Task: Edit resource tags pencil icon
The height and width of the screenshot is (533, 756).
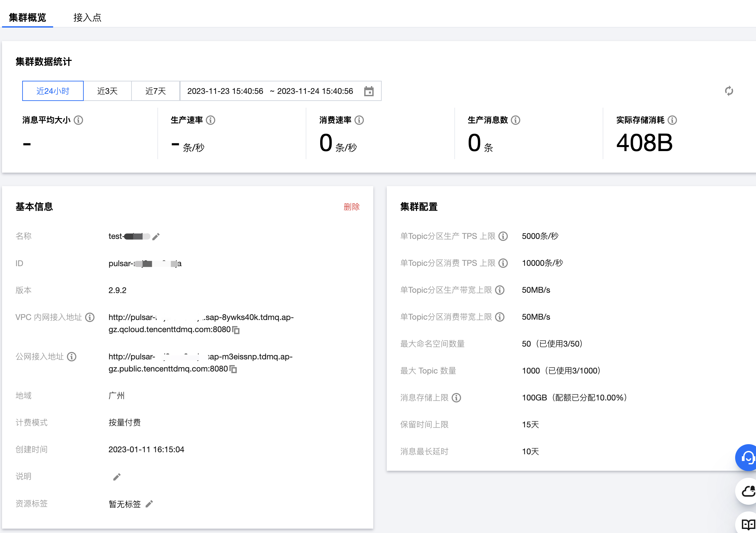Action: click(x=149, y=504)
